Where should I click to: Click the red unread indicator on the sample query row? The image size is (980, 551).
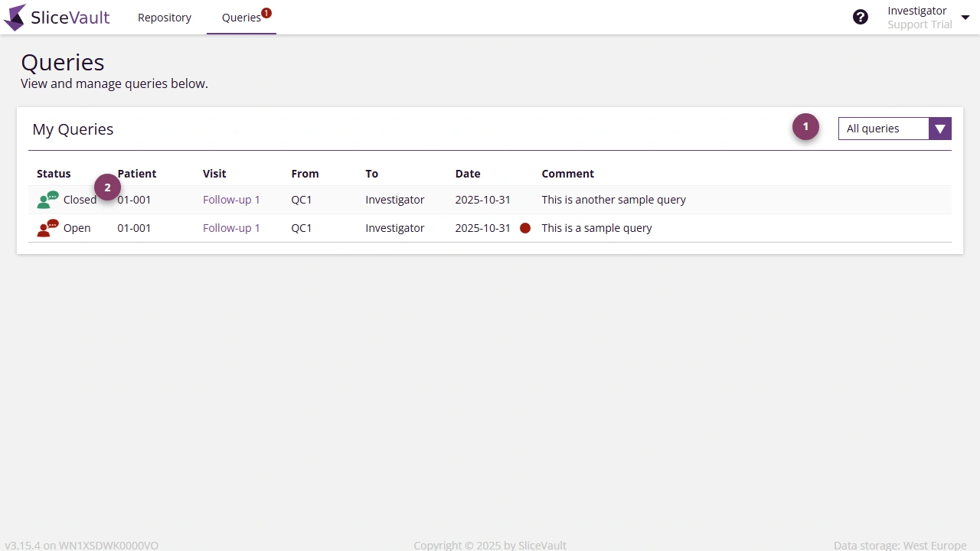click(x=525, y=227)
